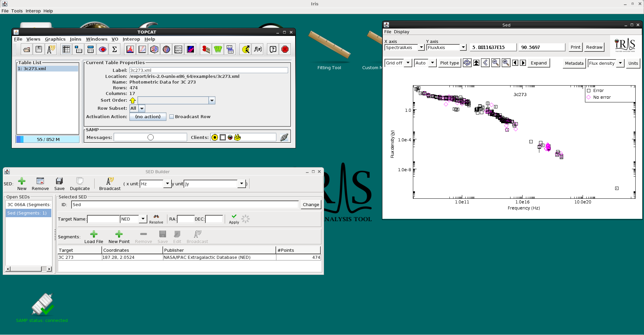Click TOPCAT concatenate tables icon

click(x=230, y=49)
